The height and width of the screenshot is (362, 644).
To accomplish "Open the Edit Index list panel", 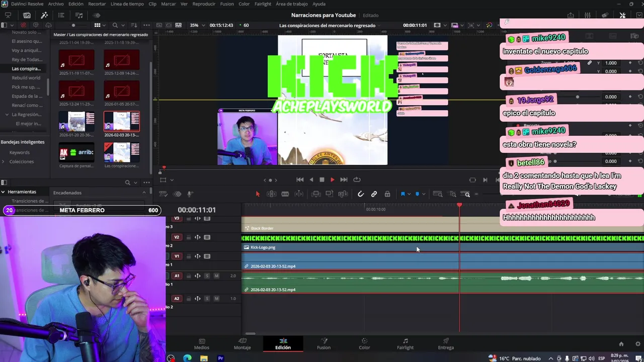I will 61,15.
